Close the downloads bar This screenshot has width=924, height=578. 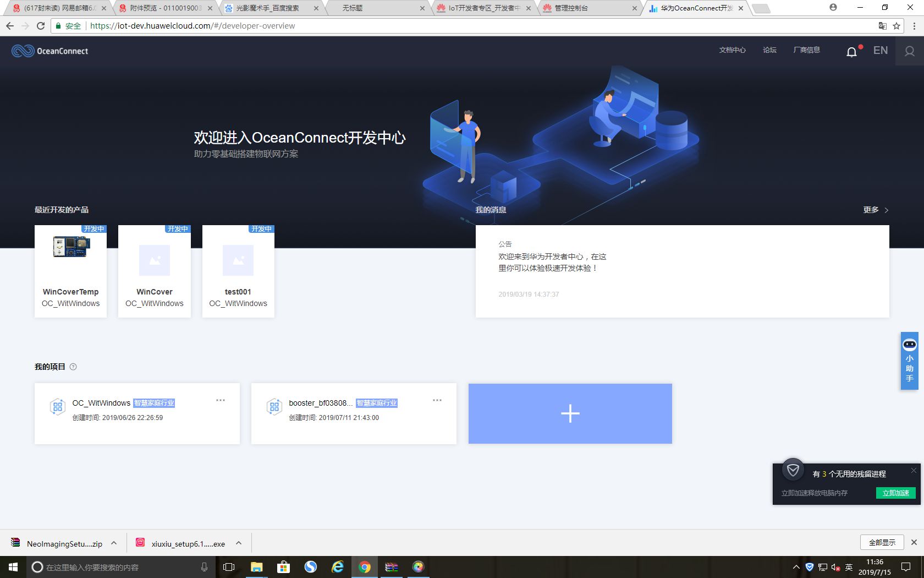point(914,542)
